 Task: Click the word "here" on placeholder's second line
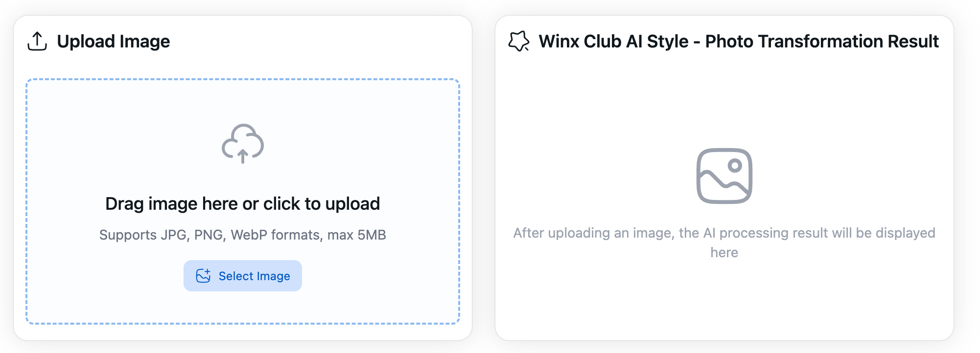click(724, 253)
